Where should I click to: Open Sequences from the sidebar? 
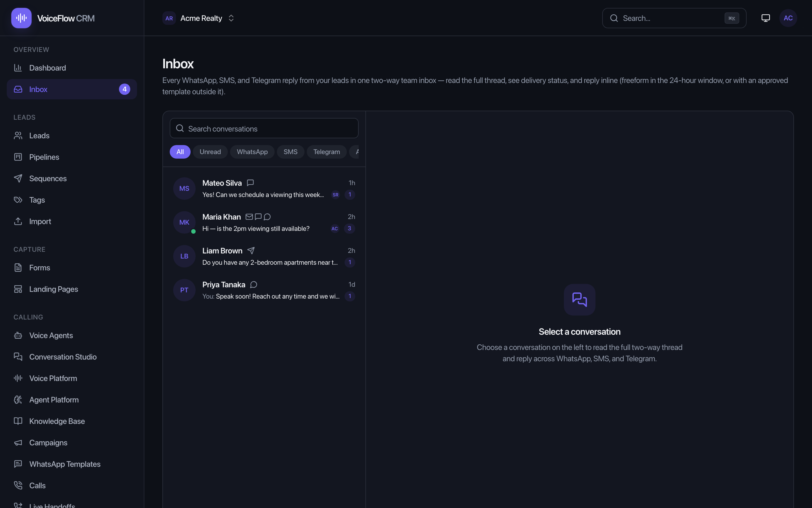pyautogui.click(x=72, y=178)
